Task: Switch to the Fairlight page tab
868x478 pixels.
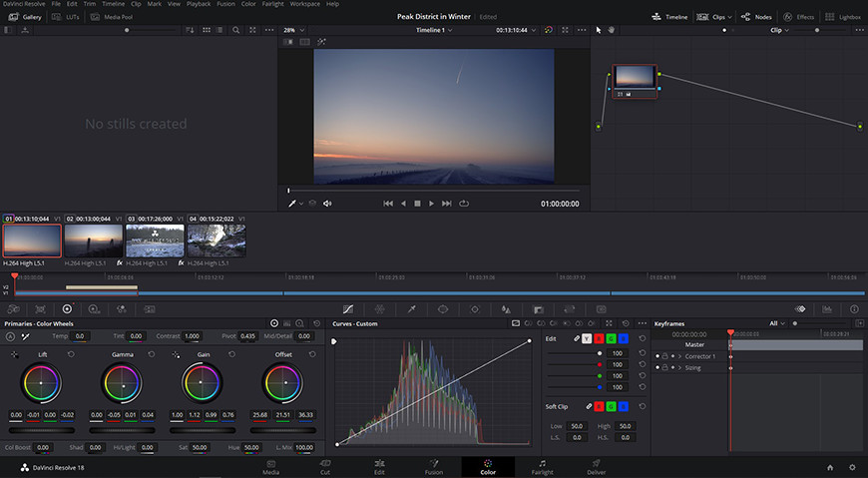Action: click(x=542, y=467)
